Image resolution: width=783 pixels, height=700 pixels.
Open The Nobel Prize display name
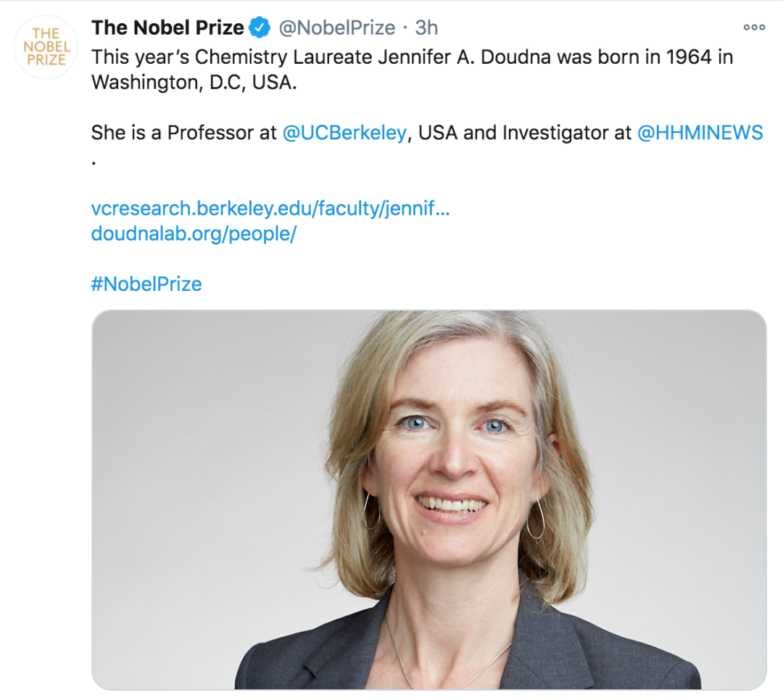(x=167, y=28)
